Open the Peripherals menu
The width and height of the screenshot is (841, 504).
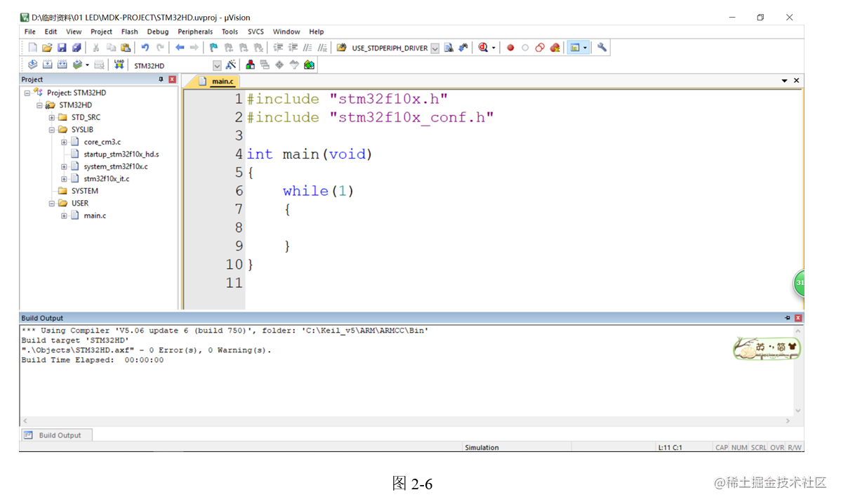(195, 32)
